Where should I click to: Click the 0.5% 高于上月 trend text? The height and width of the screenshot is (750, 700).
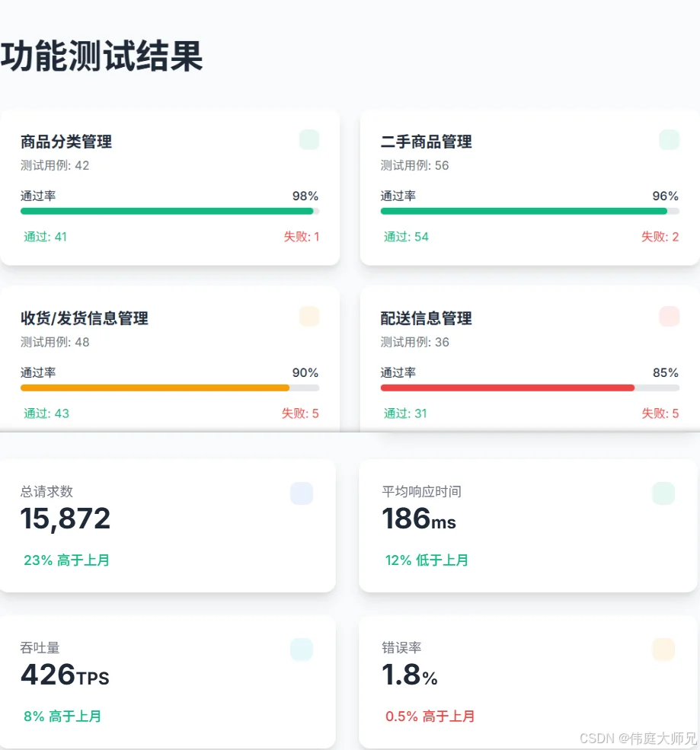point(430,716)
